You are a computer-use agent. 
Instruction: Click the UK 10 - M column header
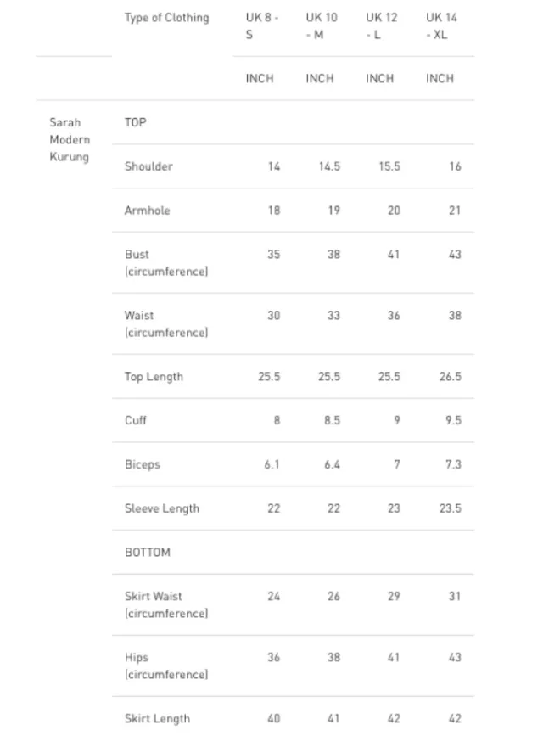click(321, 26)
